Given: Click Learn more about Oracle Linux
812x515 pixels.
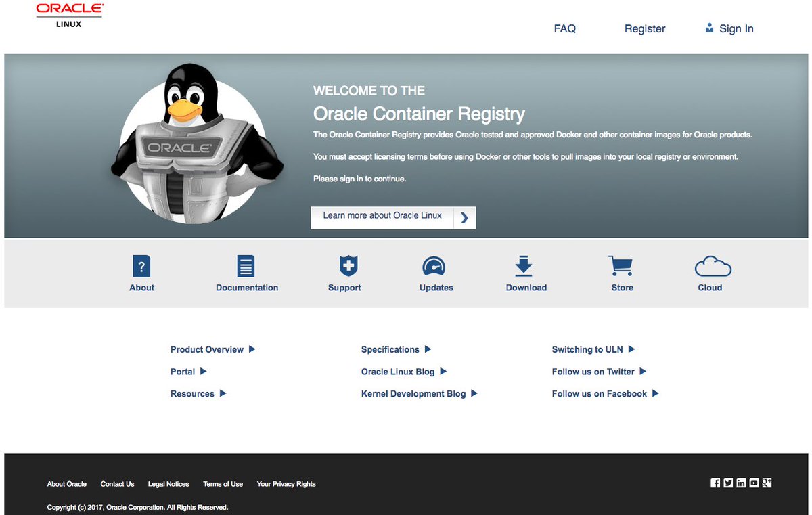Looking at the screenshot, I should pyautogui.click(x=382, y=216).
